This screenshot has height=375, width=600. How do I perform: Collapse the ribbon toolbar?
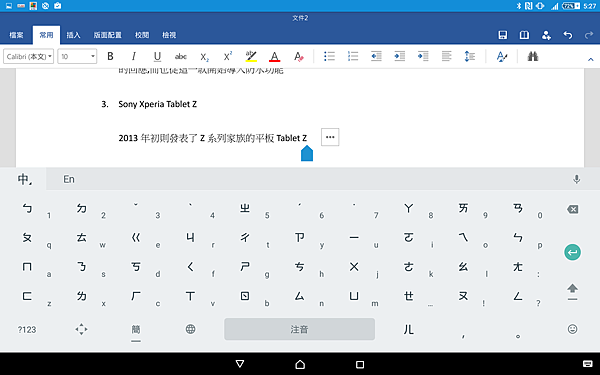pos(590,59)
